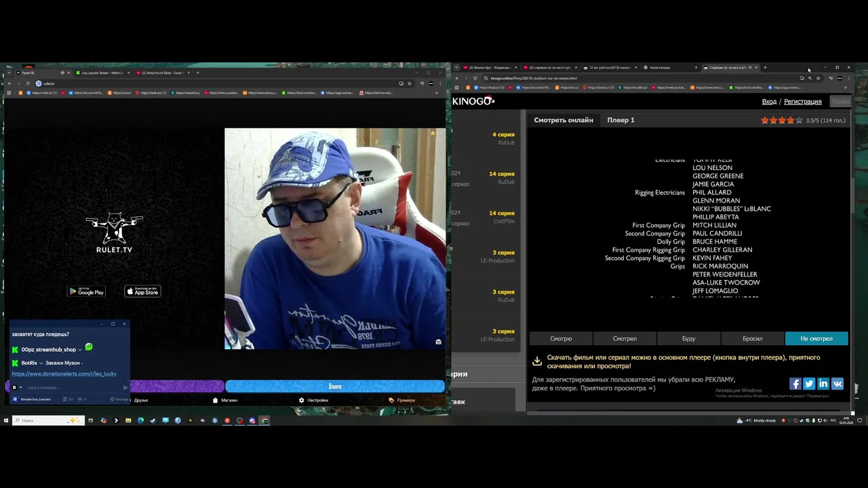The height and width of the screenshot is (488, 868).
Task: Switch to 12 лет рабства browser tab
Action: click(x=608, y=68)
